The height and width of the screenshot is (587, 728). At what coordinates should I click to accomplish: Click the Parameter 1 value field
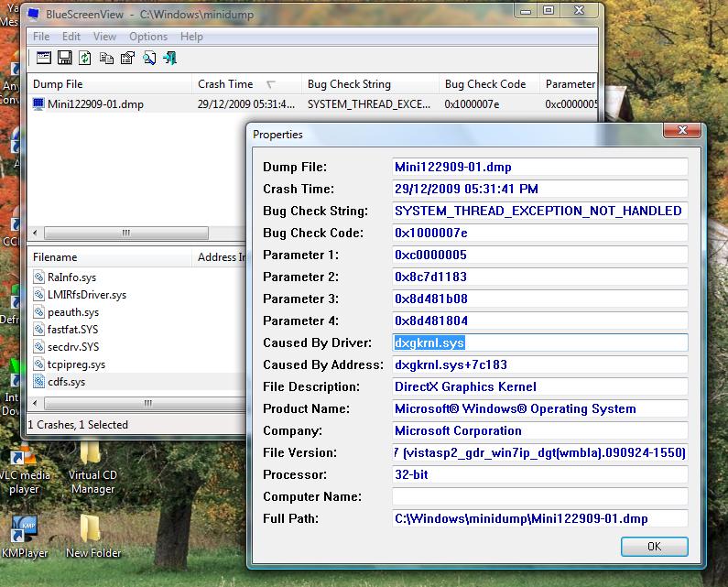[539, 255]
